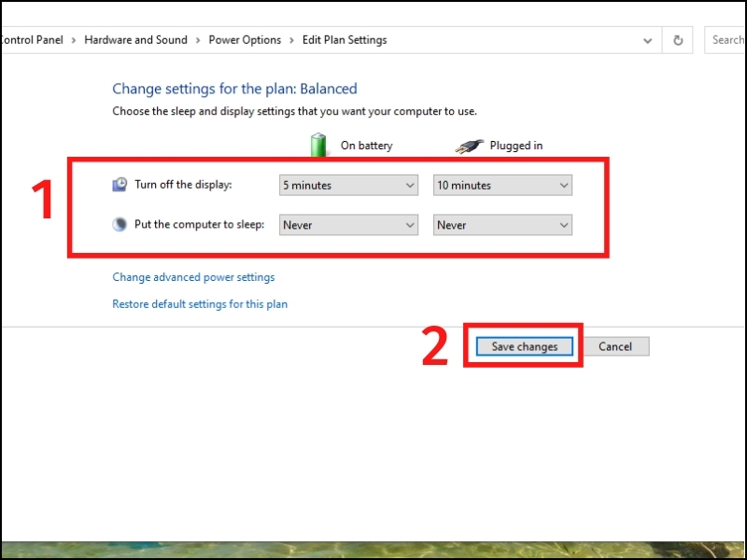
Task: Open Change advanced power settings link
Action: tap(193, 277)
